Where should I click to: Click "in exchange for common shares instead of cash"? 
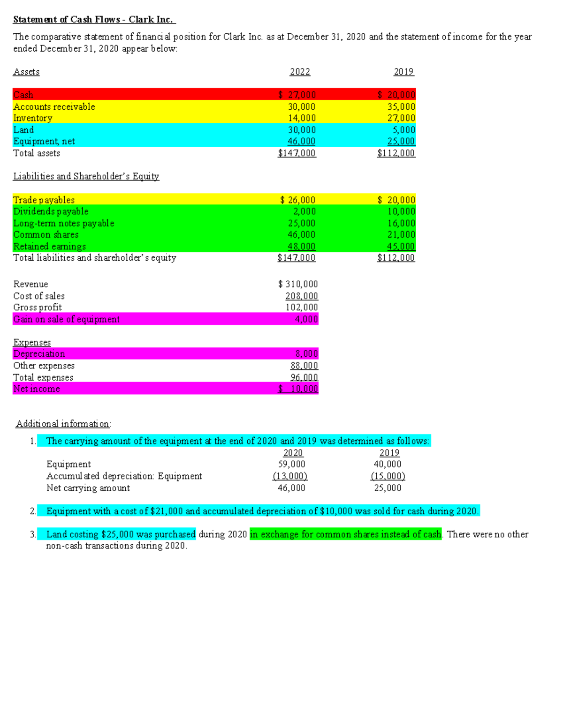pos(346,534)
